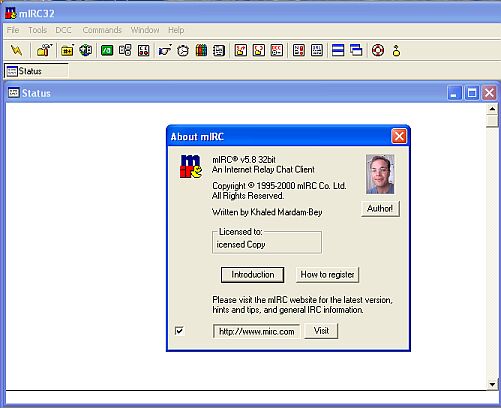Open the Commands menu
The height and width of the screenshot is (408, 501).
[102, 30]
